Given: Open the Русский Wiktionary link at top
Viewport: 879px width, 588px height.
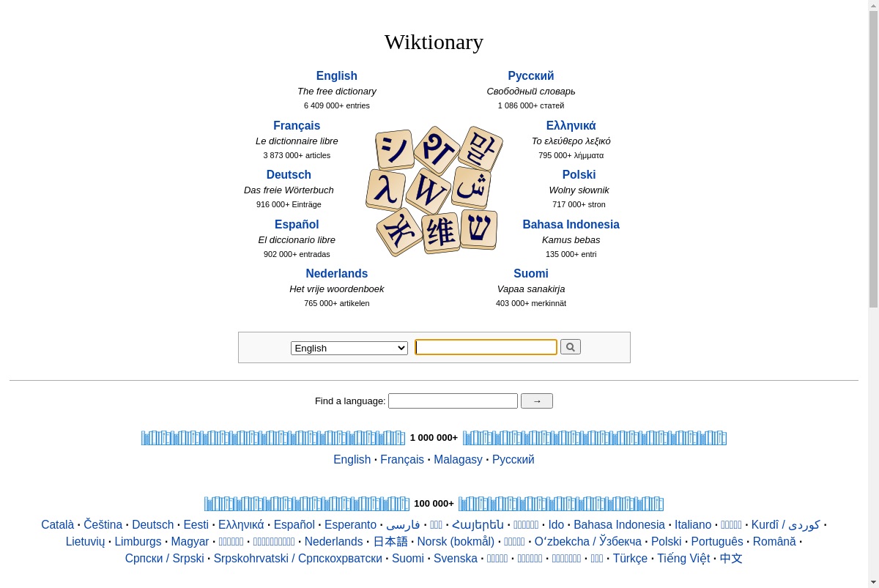Looking at the screenshot, I should point(531,76).
